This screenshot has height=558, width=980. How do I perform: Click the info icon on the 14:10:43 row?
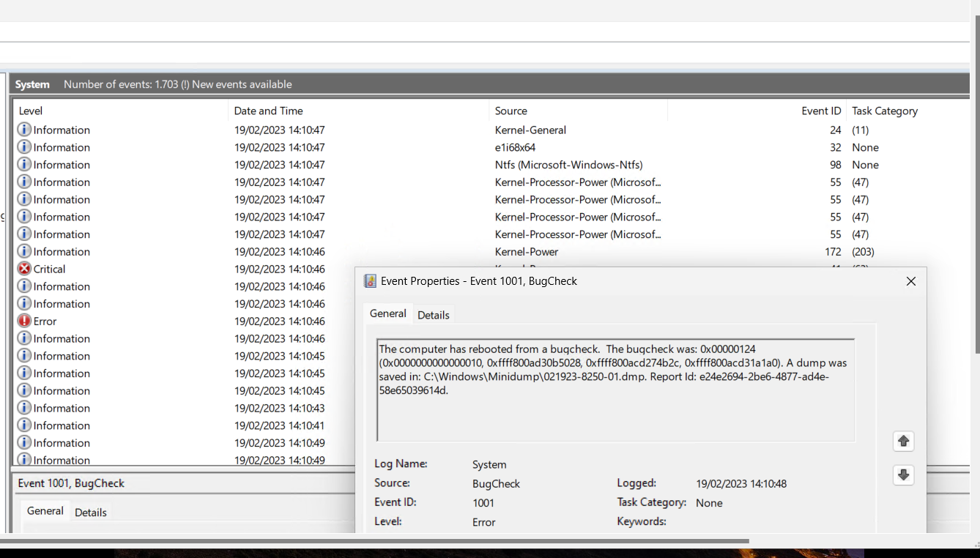pyautogui.click(x=24, y=408)
